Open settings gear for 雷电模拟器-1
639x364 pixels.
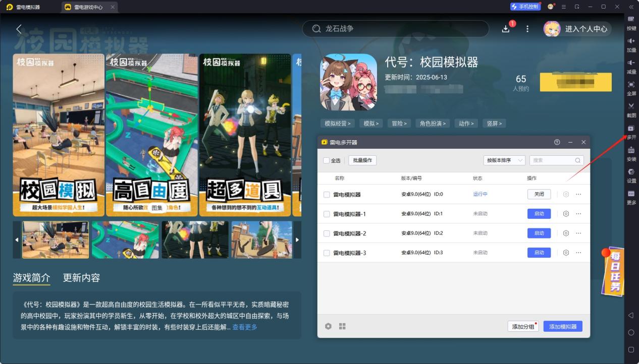point(566,214)
